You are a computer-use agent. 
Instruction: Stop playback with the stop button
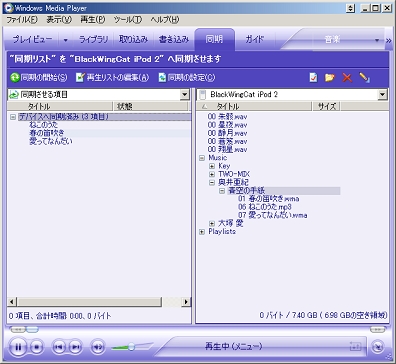pyautogui.click(x=37, y=347)
